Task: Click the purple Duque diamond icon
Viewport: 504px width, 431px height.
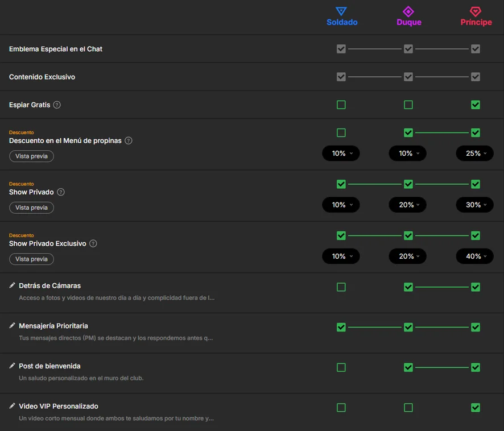Action: (x=408, y=11)
